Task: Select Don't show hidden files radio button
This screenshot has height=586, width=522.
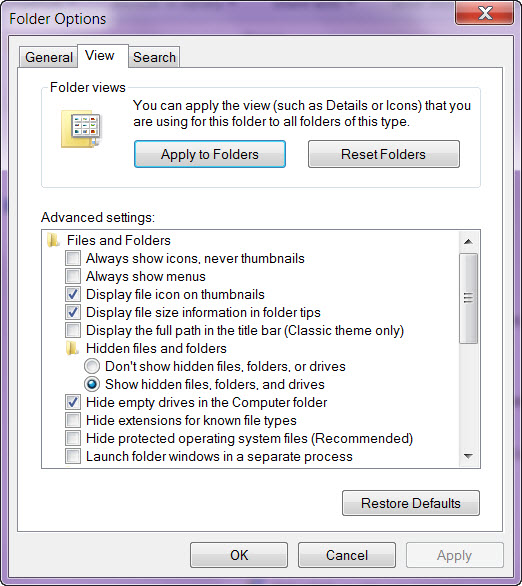Action: pos(92,366)
